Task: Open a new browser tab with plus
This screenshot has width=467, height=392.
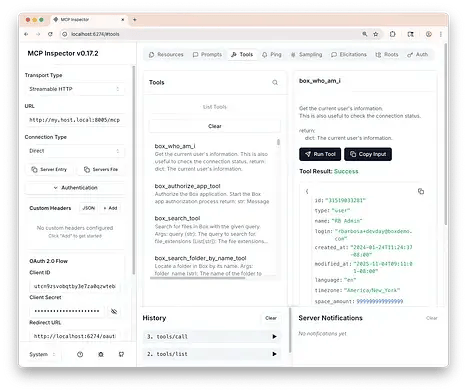Action: [135, 20]
